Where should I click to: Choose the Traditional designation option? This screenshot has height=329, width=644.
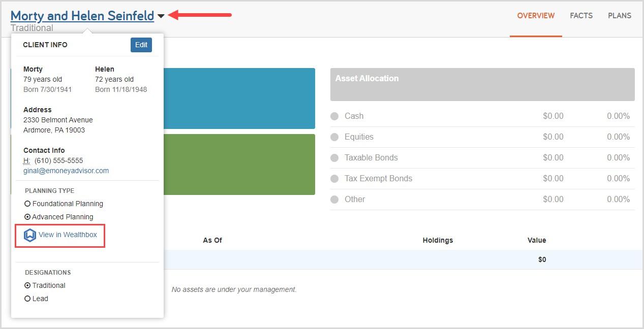28,285
